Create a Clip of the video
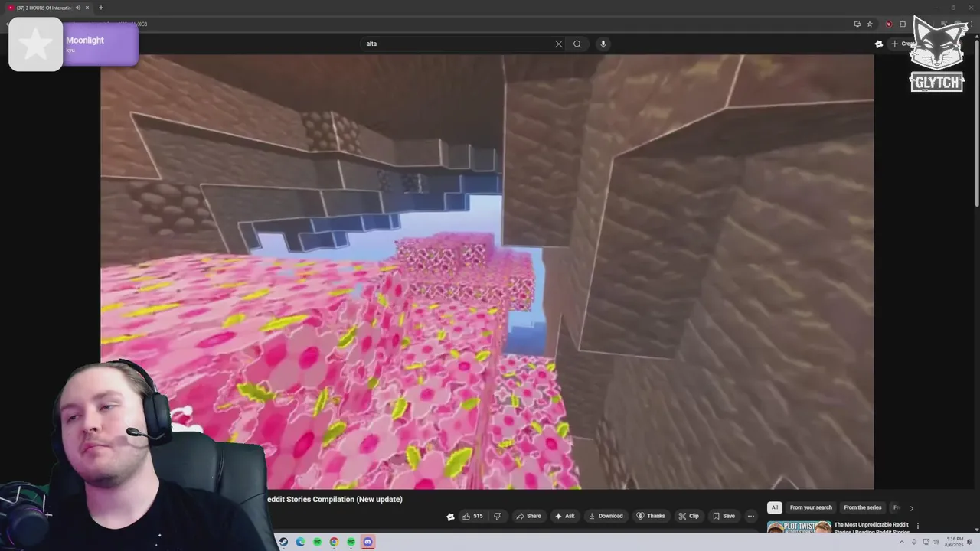Viewport: 980px width, 551px height. 688,516
